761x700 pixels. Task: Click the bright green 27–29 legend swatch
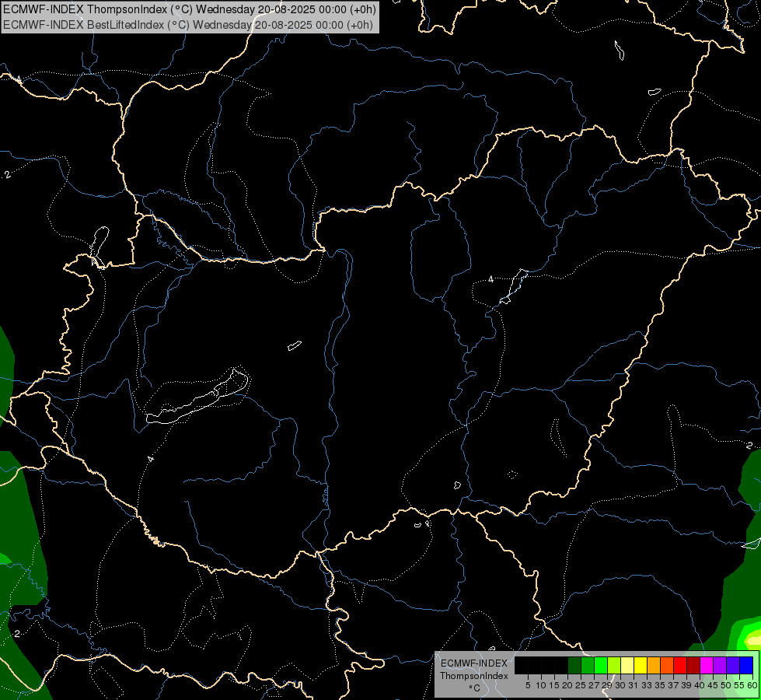point(601,665)
